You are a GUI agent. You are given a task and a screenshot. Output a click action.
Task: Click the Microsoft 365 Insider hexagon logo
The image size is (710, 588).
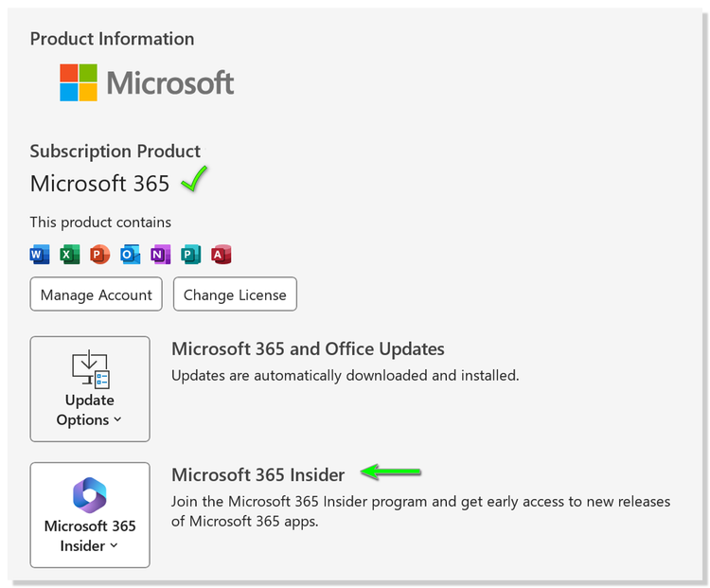coord(90,495)
